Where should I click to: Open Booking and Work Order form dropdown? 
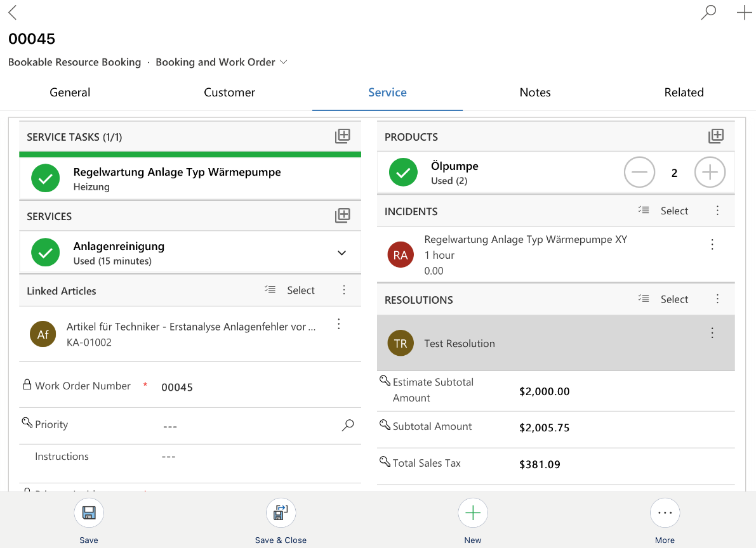pyautogui.click(x=284, y=62)
